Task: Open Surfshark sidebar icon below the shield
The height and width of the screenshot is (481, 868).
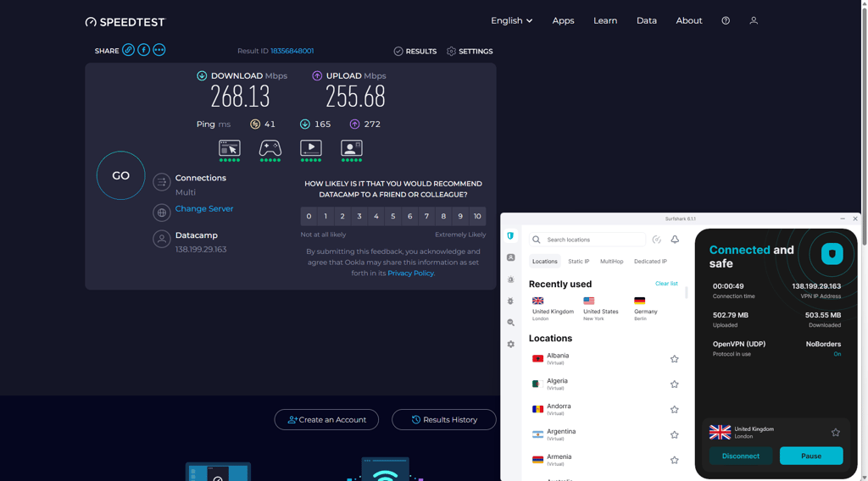Action: click(510, 257)
